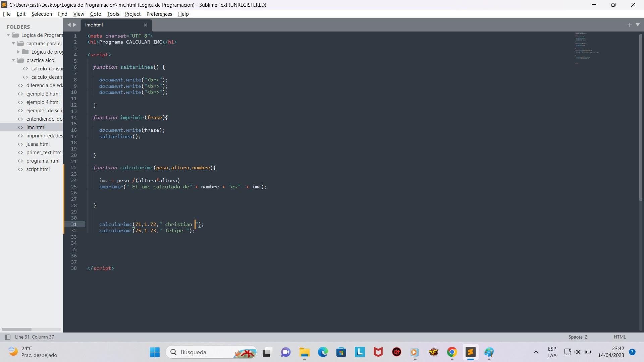The image size is (644, 362).
Task: Click the Line 31, Column 37 indicator
Action: (35, 337)
